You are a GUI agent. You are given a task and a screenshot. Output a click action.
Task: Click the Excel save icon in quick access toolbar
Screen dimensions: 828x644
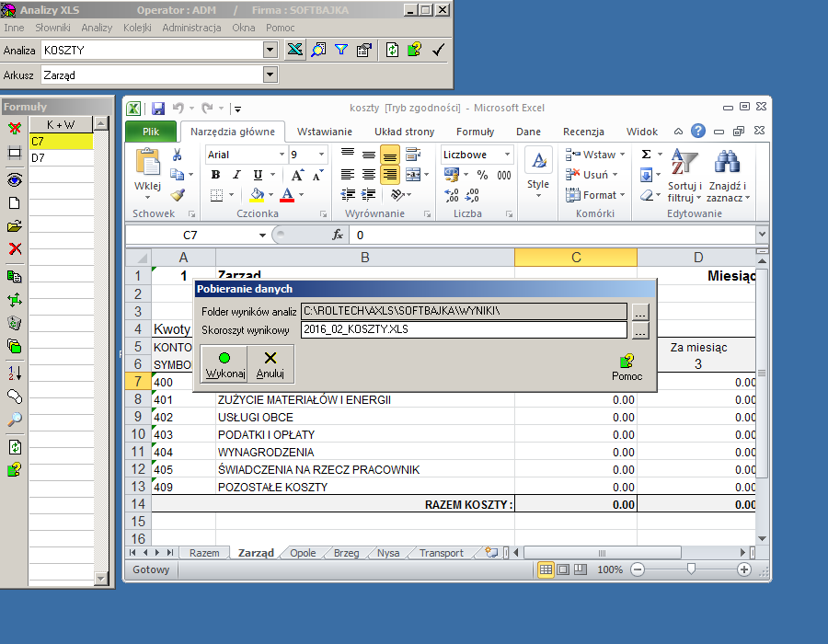pyautogui.click(x=158, y=109)
